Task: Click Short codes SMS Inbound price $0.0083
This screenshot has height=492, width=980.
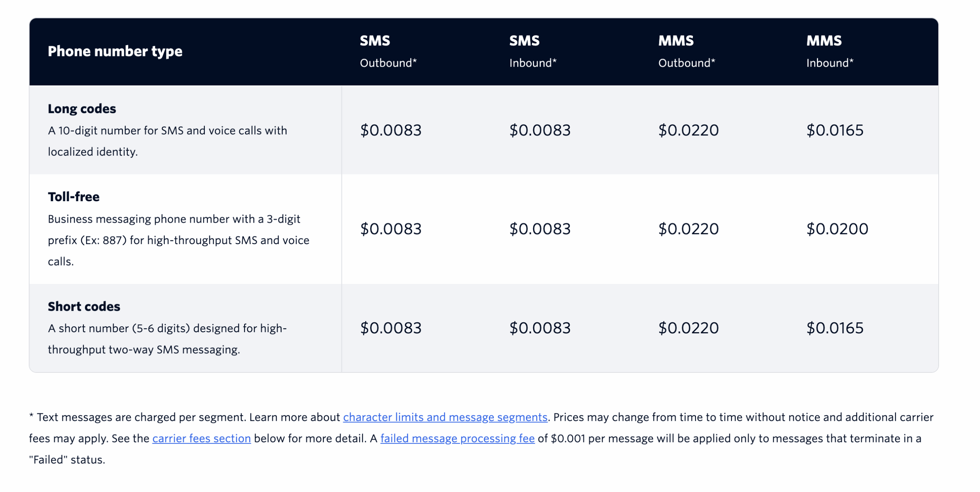Action: pos(540,328)
